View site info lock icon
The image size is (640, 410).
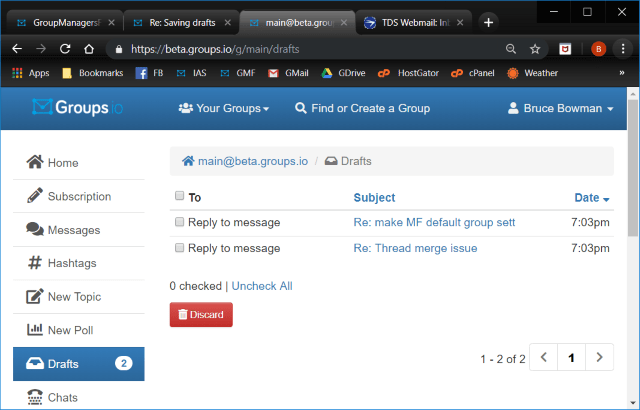click(119, 49)
